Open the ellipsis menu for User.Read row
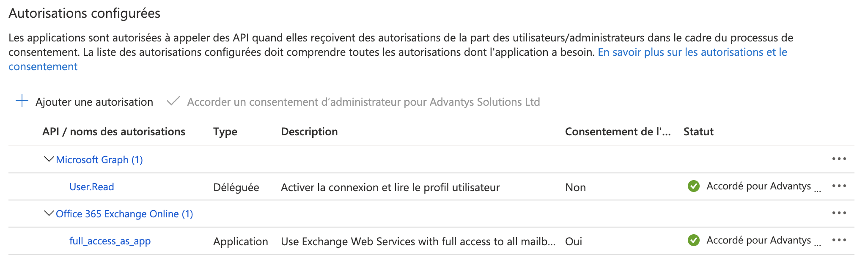 839,186
